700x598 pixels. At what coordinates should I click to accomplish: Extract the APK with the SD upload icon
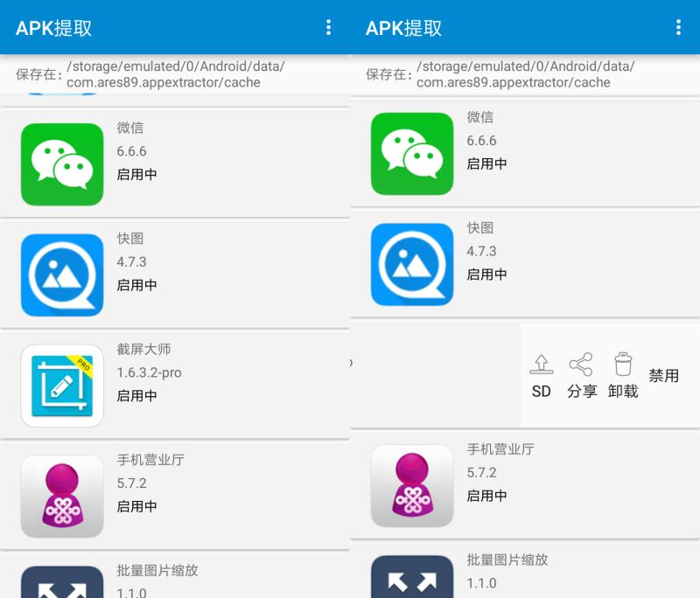tap(541, 365)
